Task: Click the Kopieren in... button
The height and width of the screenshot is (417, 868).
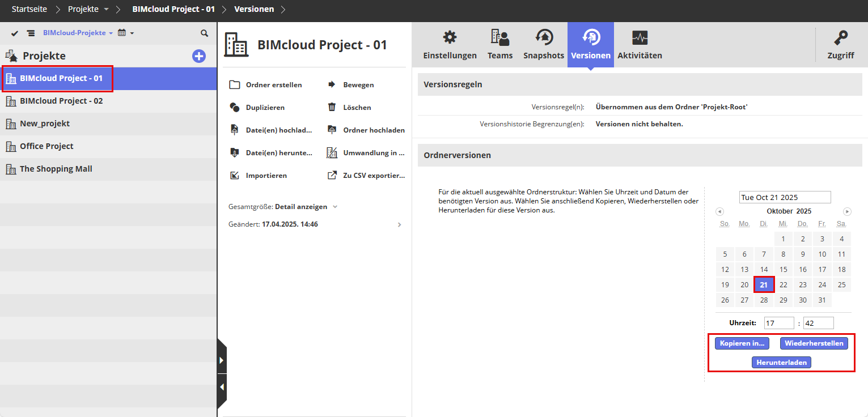Action: pyautogui.click(x=742, y=343)
